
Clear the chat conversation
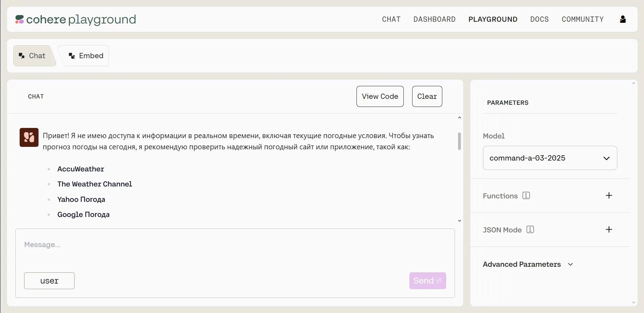pyautogui.click(x=427, y=96)
